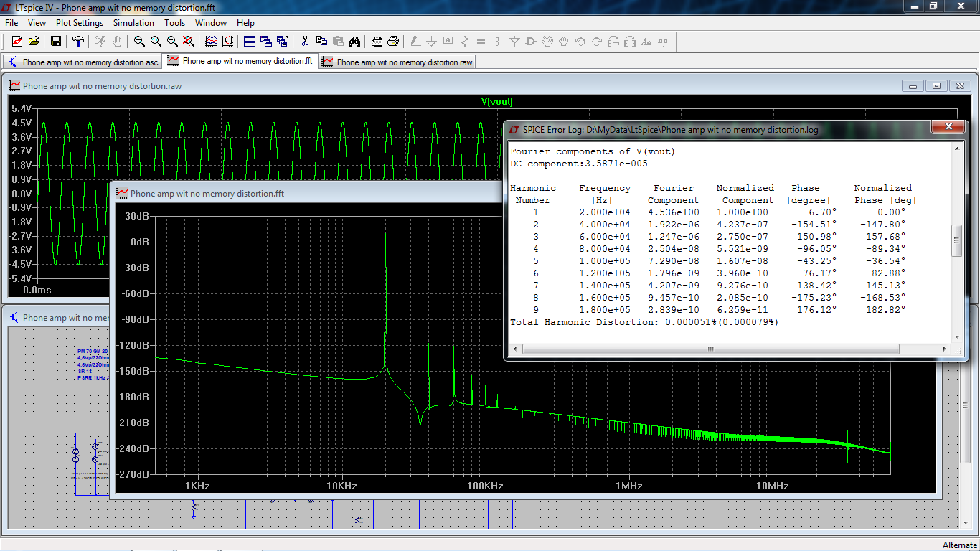Screen dimensions: 980x551
Task: Click the error log scroll-down arrow
Action: (x=956, y=337)
